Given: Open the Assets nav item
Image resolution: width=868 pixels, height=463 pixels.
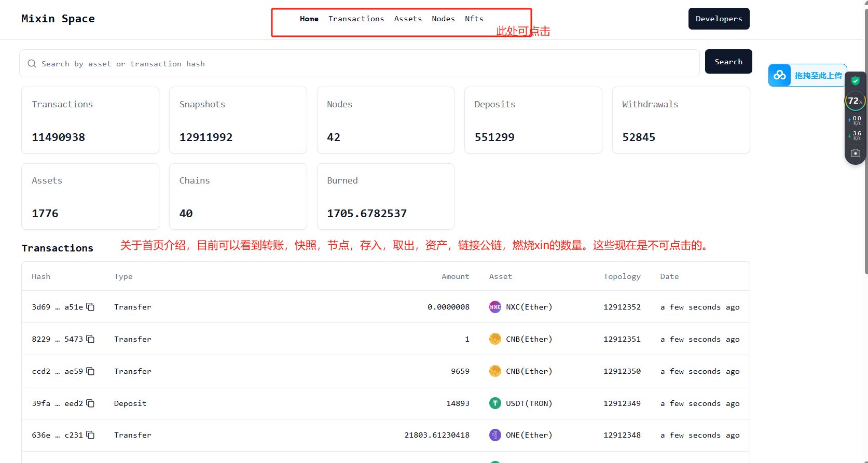Looking at the screenshot, I should (408, 19).
